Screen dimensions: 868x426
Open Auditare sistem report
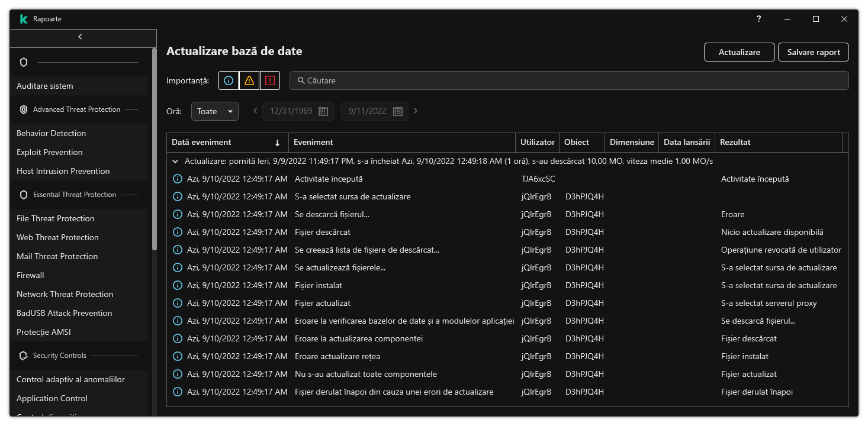click(x=45, y=86)
